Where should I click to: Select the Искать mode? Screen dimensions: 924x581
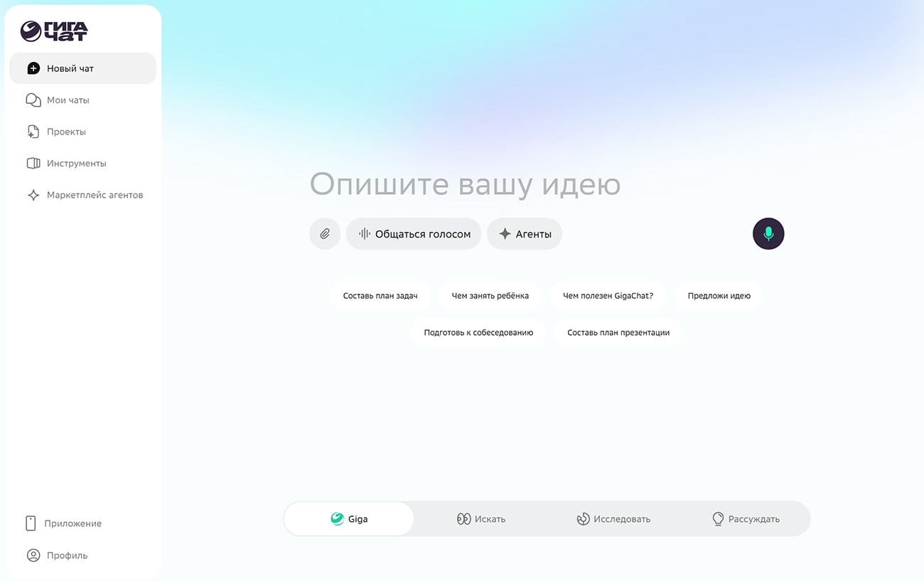click(x=481, y=518)
